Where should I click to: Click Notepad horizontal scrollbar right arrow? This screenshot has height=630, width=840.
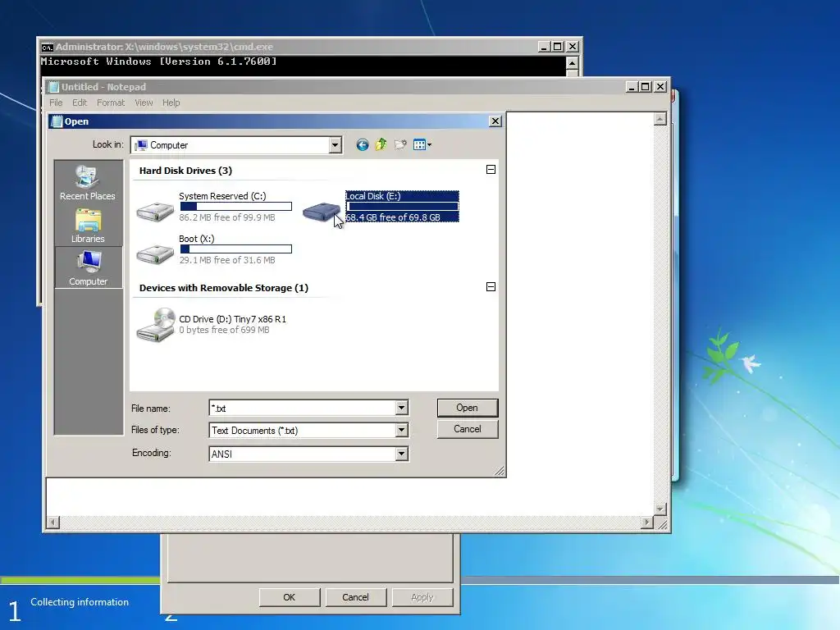(647, 523)
